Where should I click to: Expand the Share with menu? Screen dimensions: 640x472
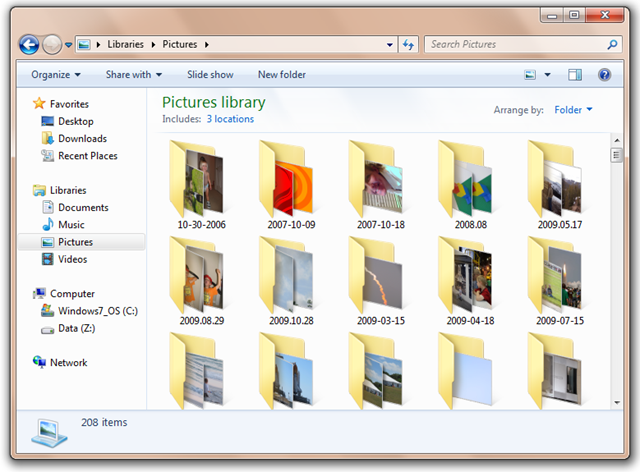pos(134,75)
